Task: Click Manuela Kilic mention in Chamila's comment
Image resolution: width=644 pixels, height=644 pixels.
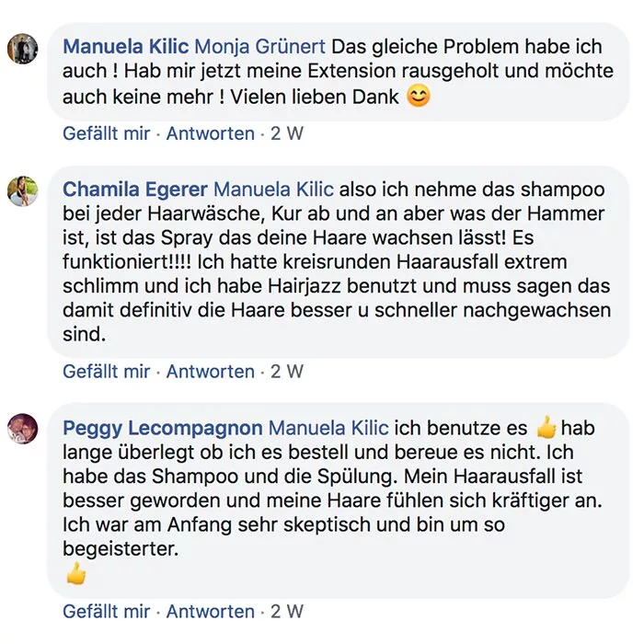Action: [x=273, y=190]
